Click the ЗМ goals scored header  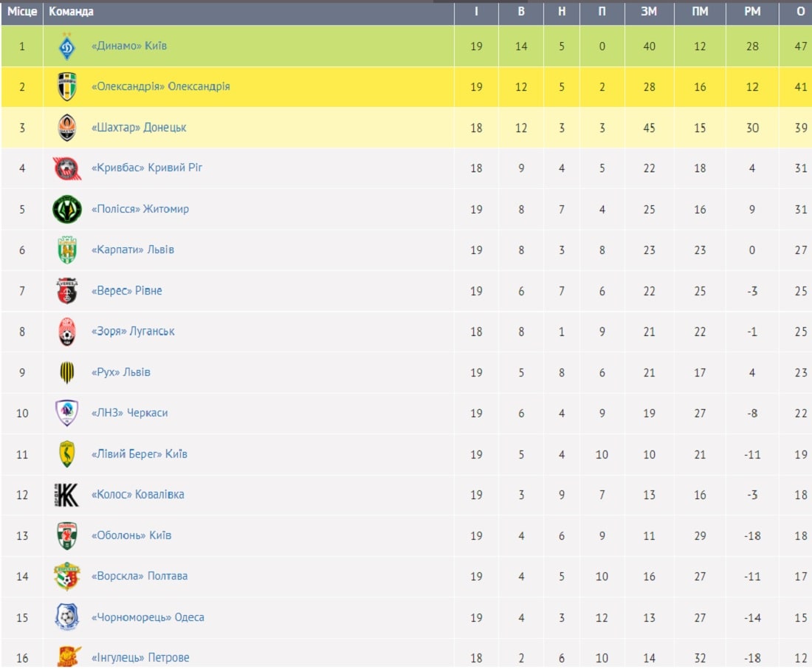(649, 11)
